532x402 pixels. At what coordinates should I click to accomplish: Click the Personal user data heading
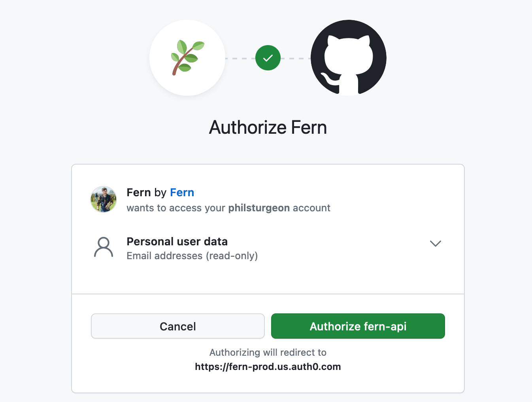click(x=177, y=241)
